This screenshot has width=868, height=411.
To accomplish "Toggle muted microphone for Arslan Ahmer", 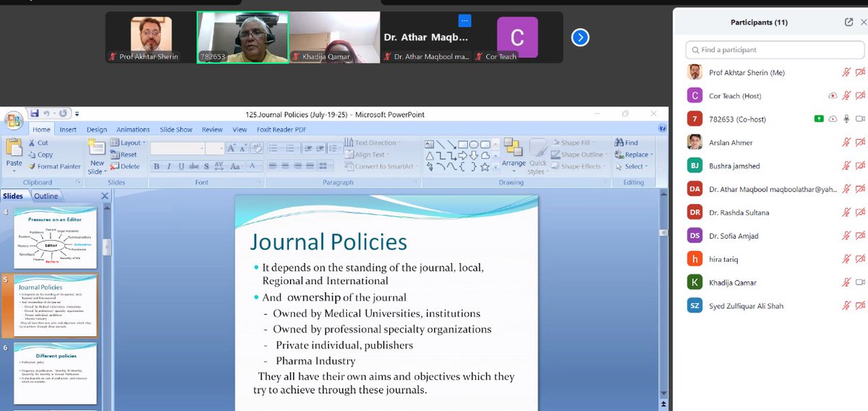I will pyautogui.click(x=846, y=143).
